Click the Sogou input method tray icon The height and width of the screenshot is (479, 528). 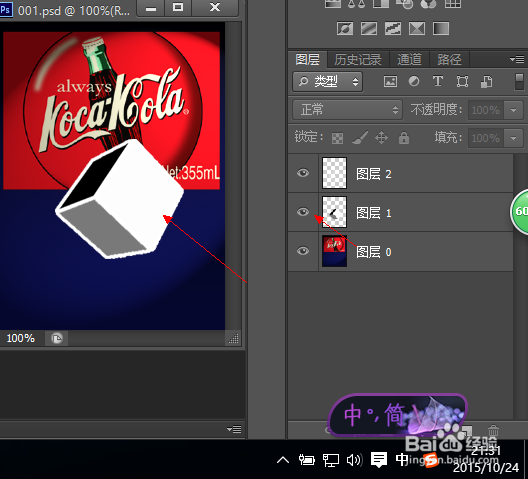point(430,460)
